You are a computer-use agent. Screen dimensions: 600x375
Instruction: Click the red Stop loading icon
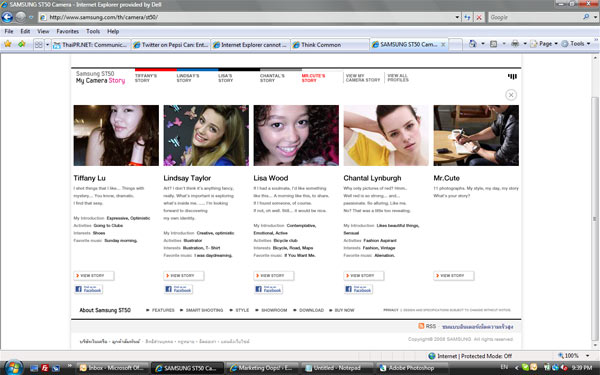point(479,17)
